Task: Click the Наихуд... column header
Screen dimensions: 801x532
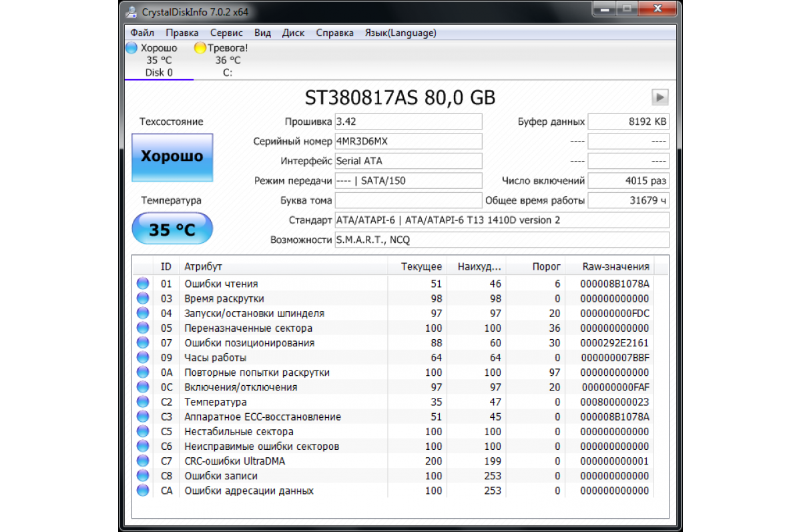Action: (x=478, y=266)
